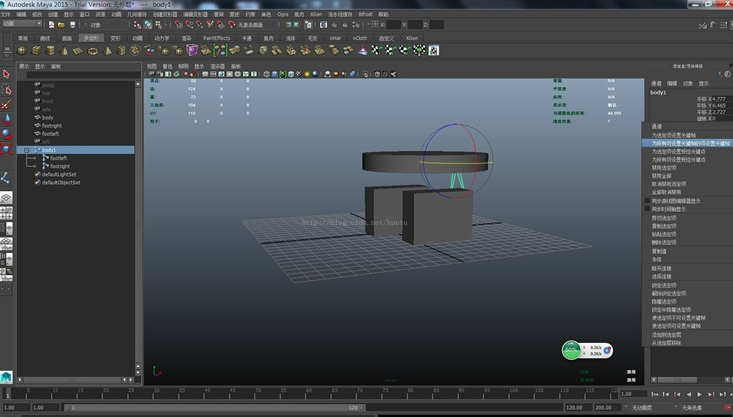Create a polygon plane from the shelf
The height and width of the screenshot is (417, 733).
(79, 50)
